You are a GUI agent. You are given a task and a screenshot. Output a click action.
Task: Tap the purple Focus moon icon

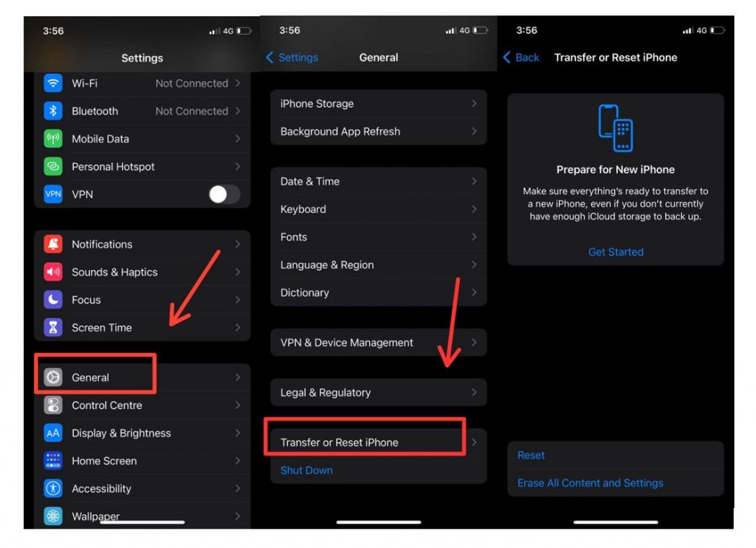[x=53, y=300]
